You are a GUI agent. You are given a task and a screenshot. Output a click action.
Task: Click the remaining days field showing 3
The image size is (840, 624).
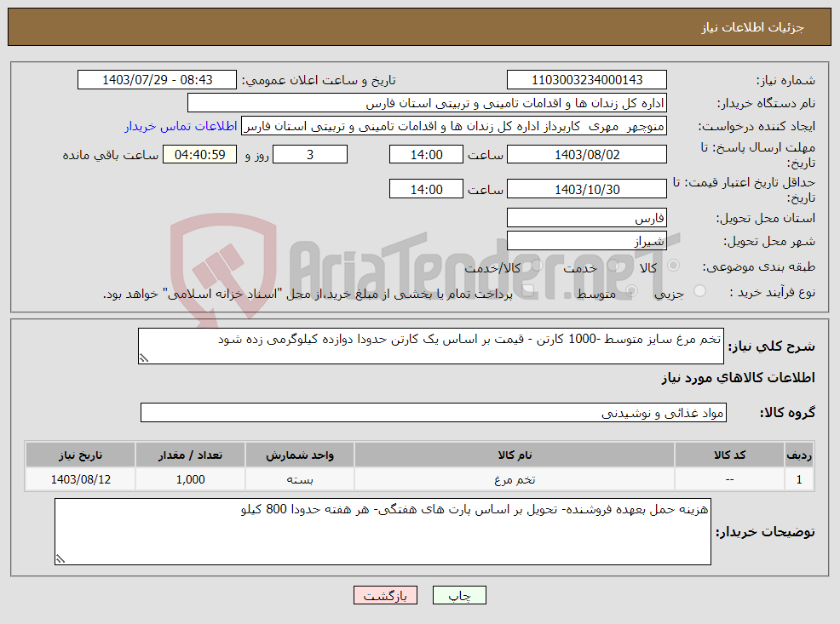310,155
